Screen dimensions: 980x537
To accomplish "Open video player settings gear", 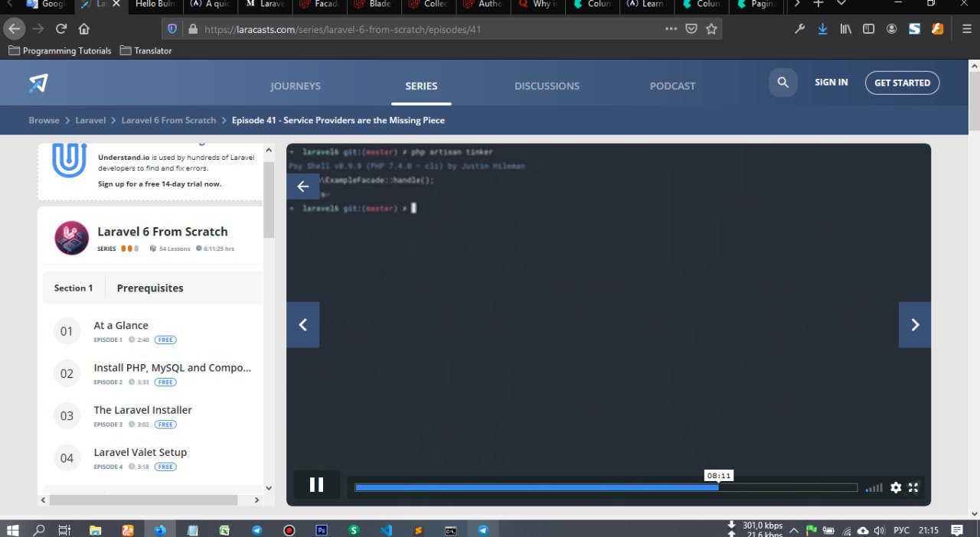I will pos(896,487).
